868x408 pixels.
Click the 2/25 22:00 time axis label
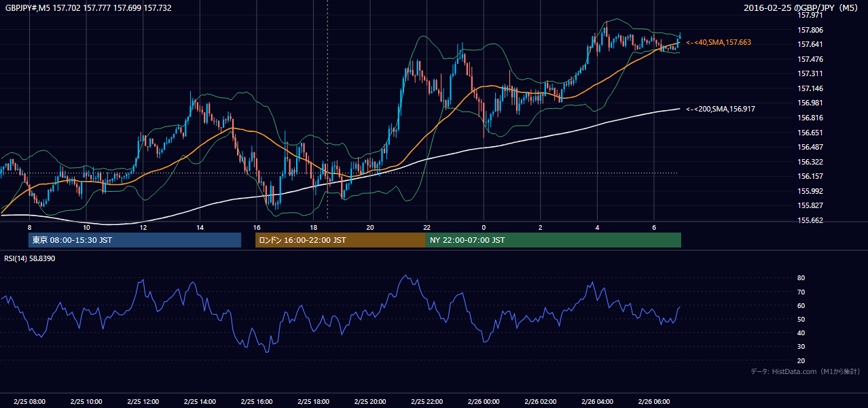point(427,401)
